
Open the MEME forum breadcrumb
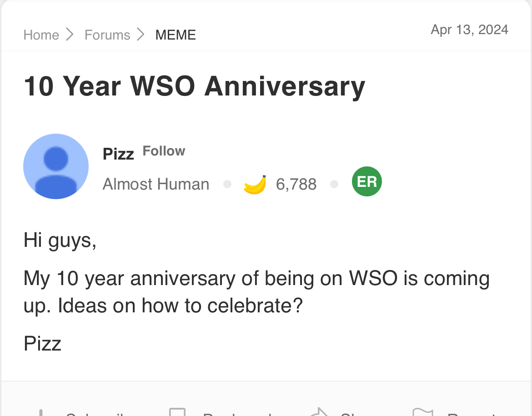point(176,35)
